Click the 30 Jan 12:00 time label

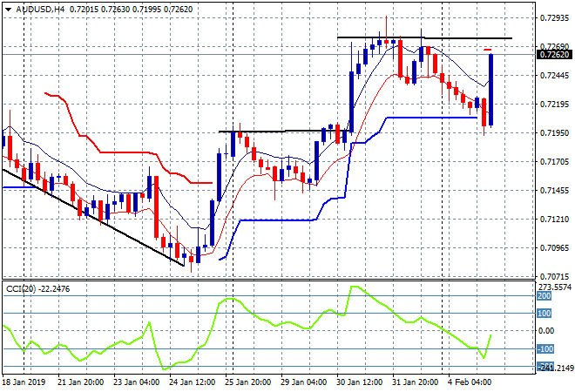pos(359,382)
